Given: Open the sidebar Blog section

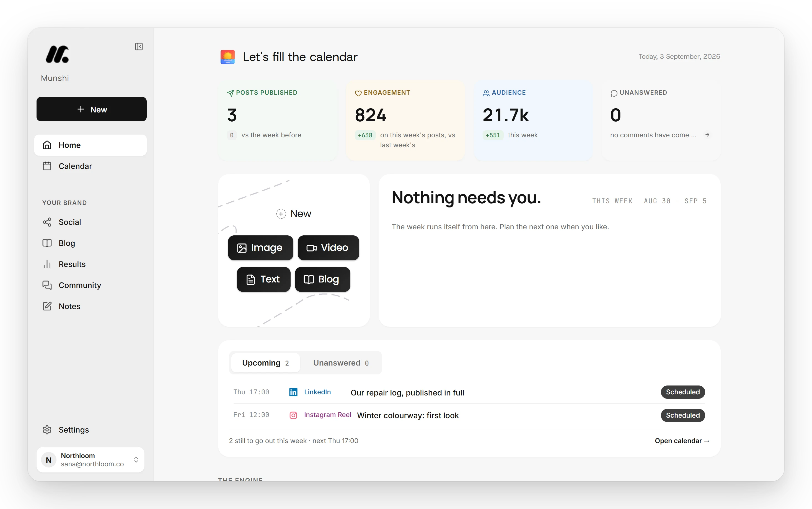Looking at the screenshot, I should pyautogui.click(x=90, y=243).
